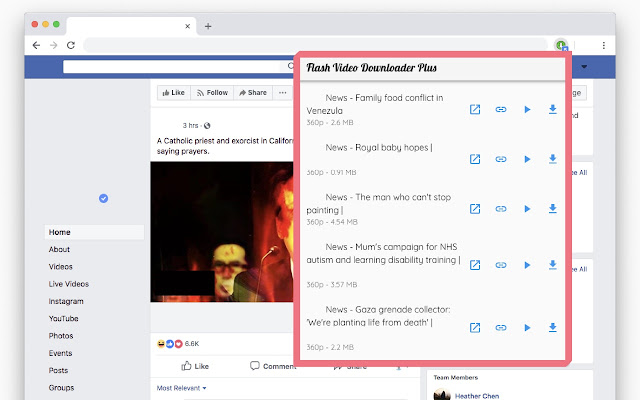The height and width of the screenshot is (400, 640).
Task: Click the blue verified badge
Action: 104,198
